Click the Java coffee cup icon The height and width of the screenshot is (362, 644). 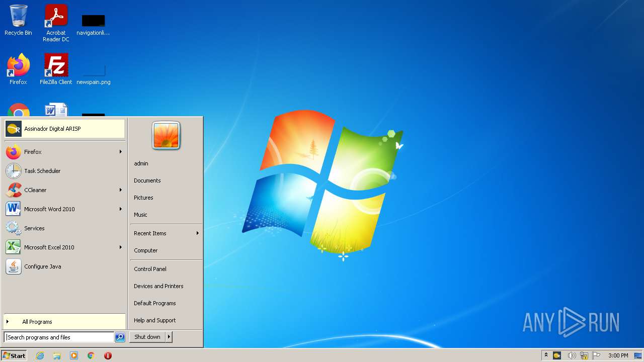(x=14, y=266)
